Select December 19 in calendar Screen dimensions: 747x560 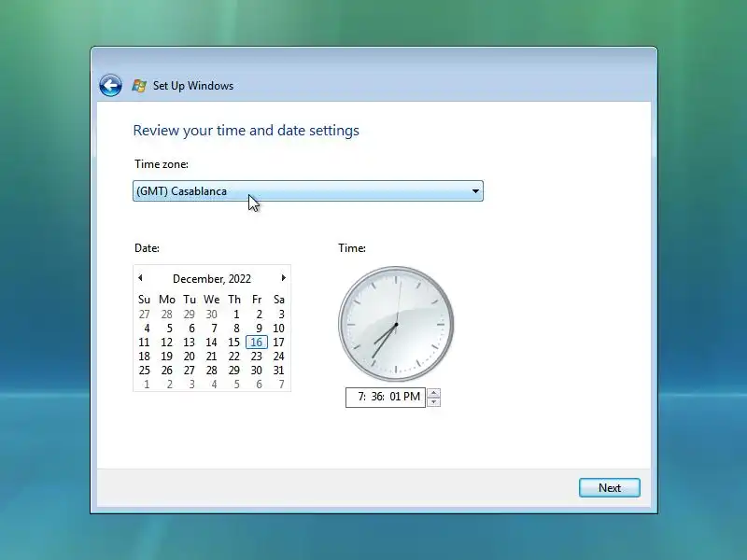pos(166,357)
